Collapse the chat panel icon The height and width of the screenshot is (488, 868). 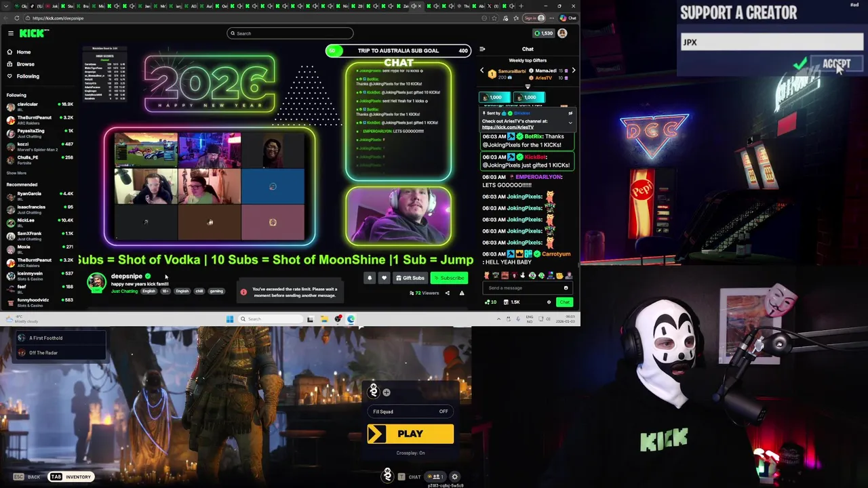click(482, 49)
